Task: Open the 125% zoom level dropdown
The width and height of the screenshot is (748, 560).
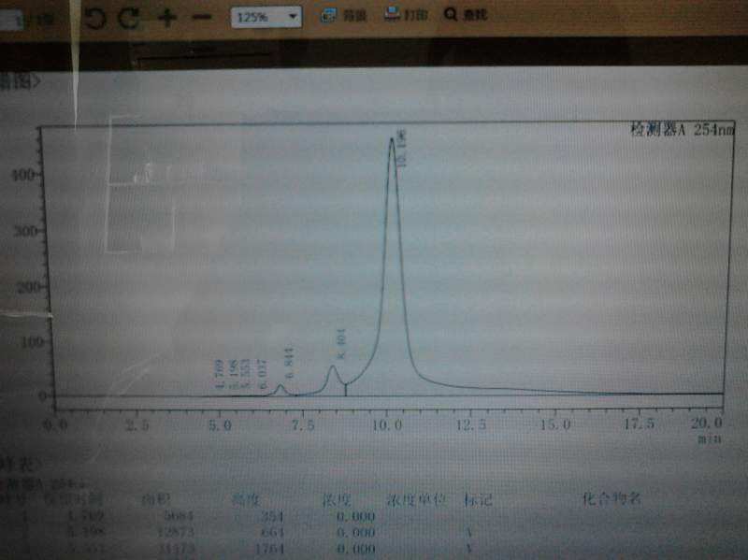Action: click(x=266, y=17)
